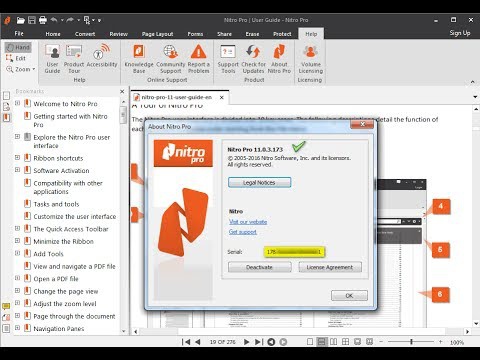Follow the Visit our website link
480x360 pixels.
point(248,222)
